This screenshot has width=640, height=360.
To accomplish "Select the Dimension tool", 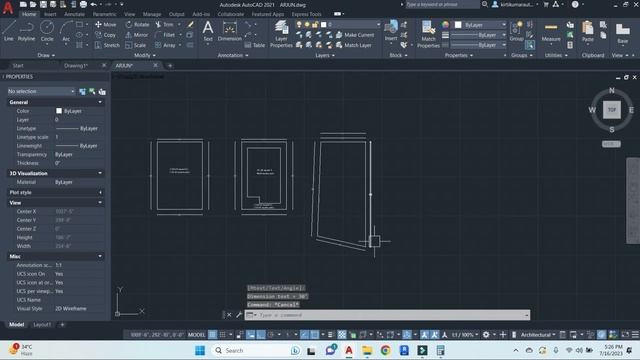I will coord(229,31).
